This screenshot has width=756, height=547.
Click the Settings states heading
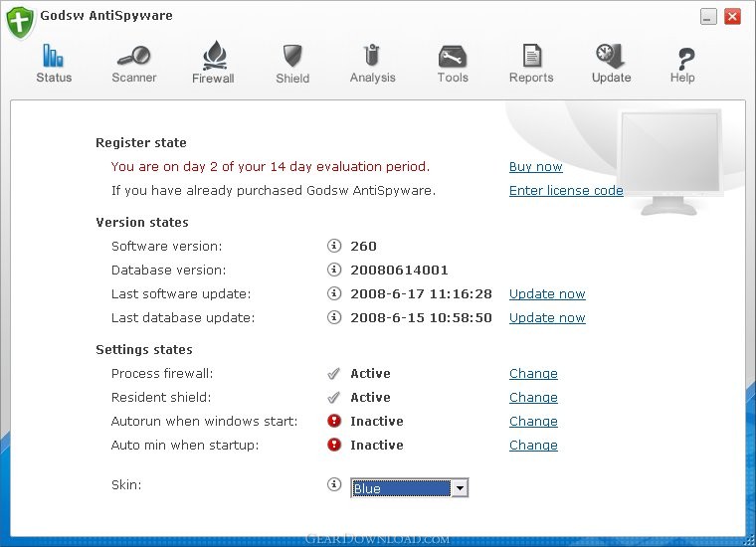point(143,349)
